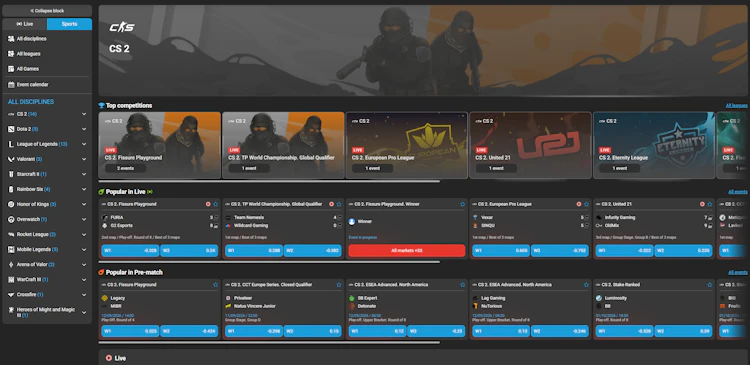This screenshot has height=365, width=750.
Task: Click the Mobile Legends discipline icon
Action: (11, 249)
